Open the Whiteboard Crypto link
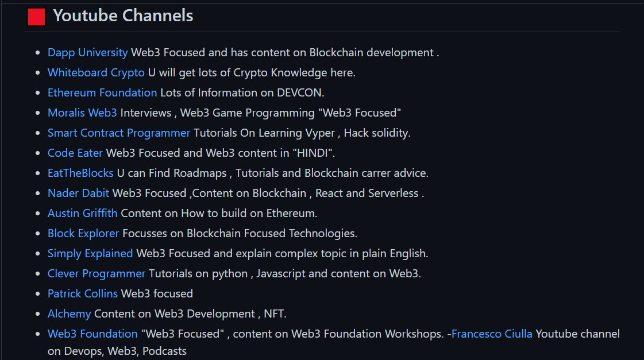Screen dimensions: 644x360 click(96, 73)
